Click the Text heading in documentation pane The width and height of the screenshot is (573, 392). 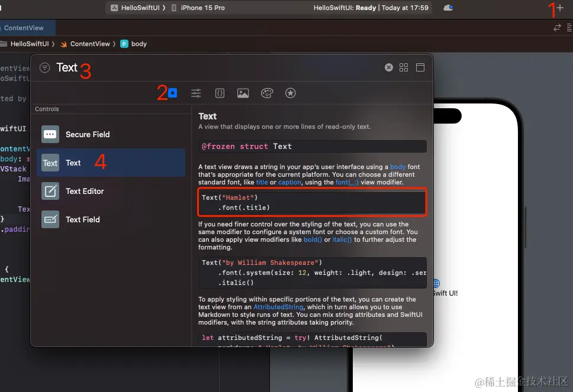[x=207, y=116]
